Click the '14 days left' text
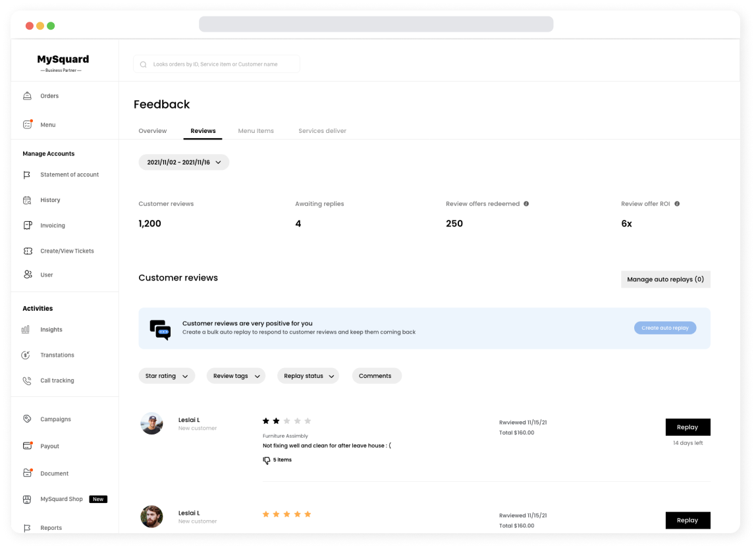 pos(688,443)
